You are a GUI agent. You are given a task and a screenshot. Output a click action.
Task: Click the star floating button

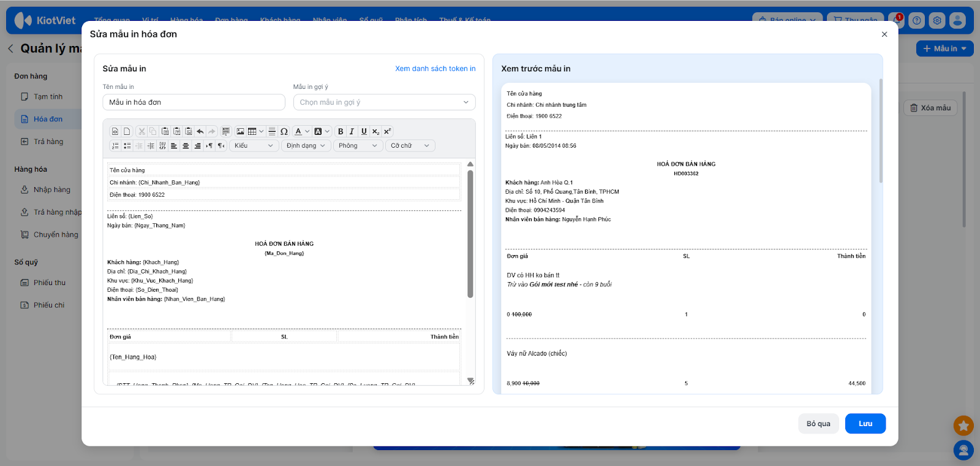tap(963, 426)
